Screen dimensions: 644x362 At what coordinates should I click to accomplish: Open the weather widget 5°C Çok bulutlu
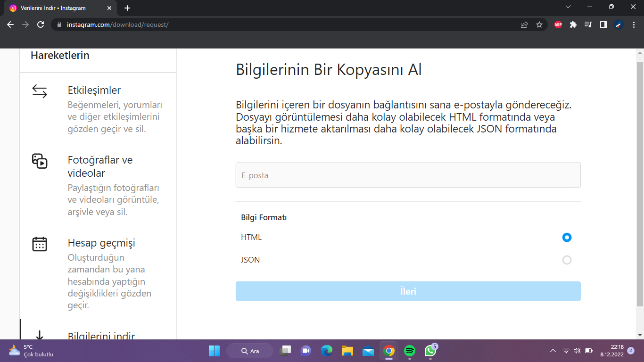[x=31, y=351]
